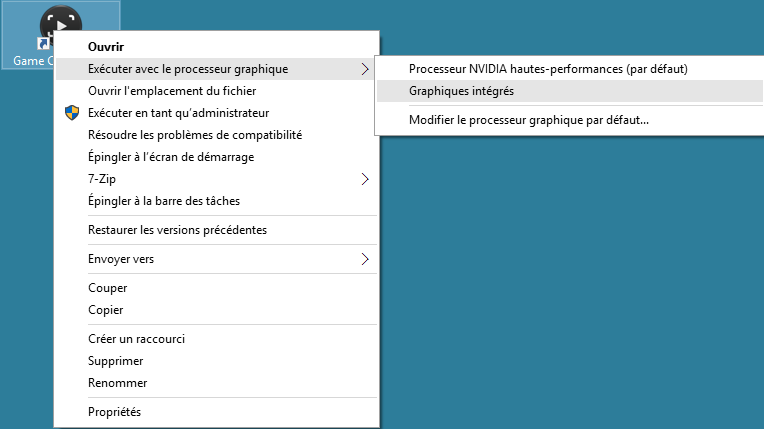Expand the Exécuter avec le processeur graphique arrow

[x=365, y=69]
